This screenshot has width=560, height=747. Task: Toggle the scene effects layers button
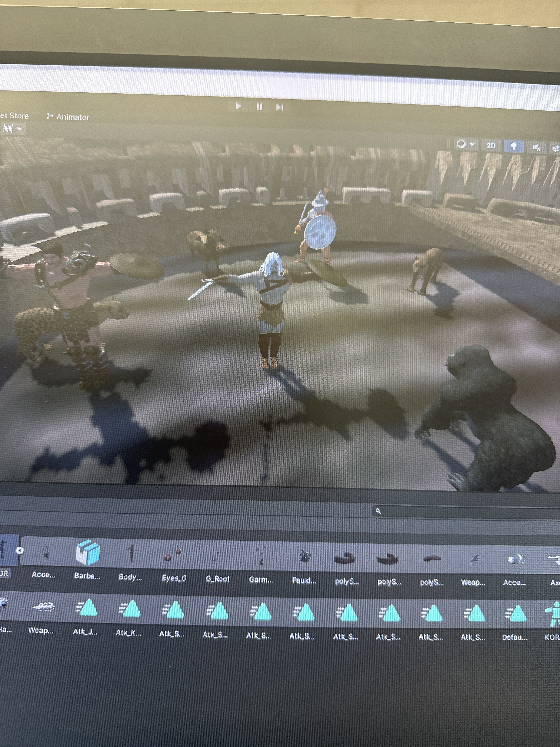click(555, 148)
